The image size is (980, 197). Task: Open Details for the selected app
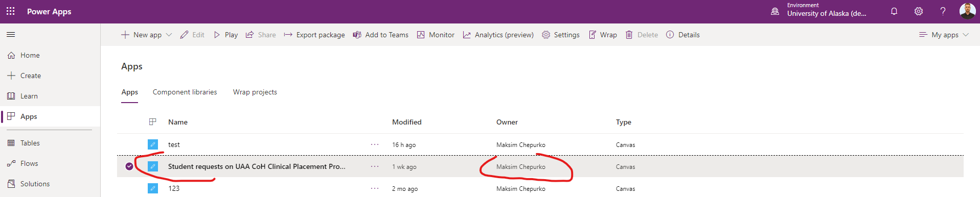[683, 35]
